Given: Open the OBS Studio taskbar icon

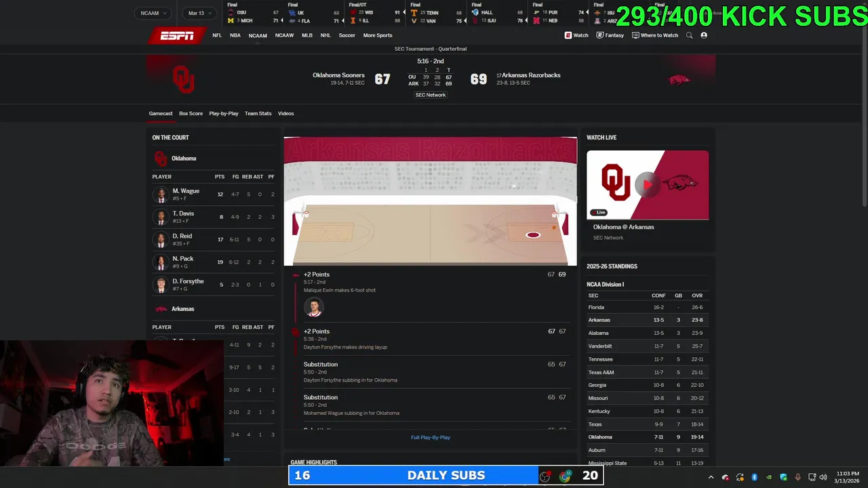Looking at the screenshot, I should click(545, 476).
